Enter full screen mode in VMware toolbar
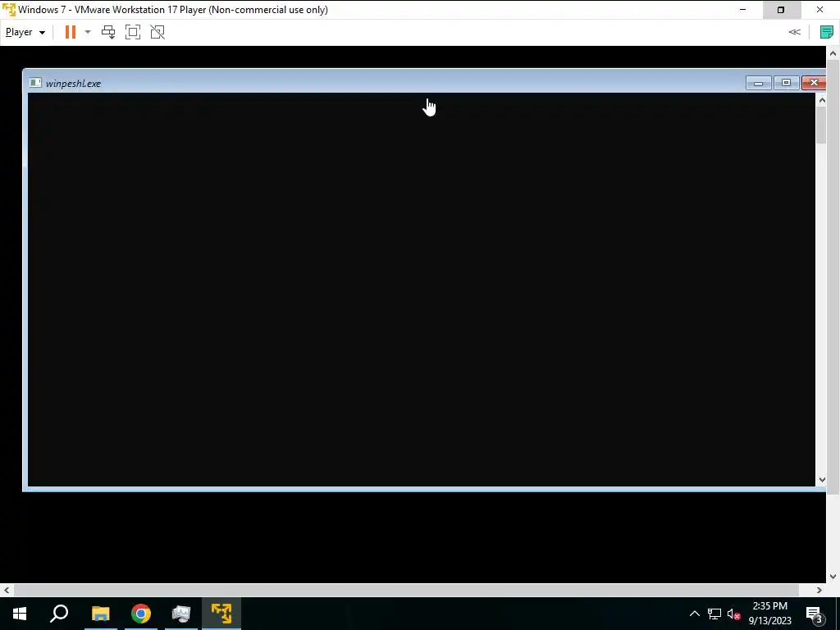 coord(133,32)
